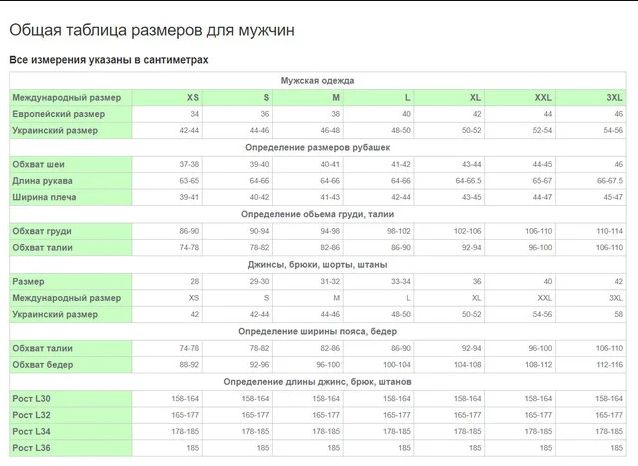Click the title 'Общая таблица размеров для мужчин'
638x466 pixels.
[x=152, y=31]
